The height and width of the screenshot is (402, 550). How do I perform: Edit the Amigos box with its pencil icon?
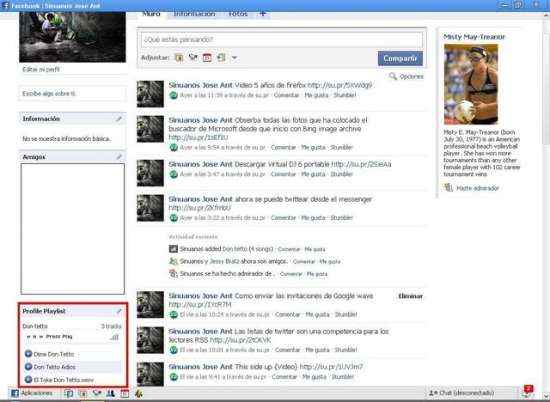coord(119,156)
